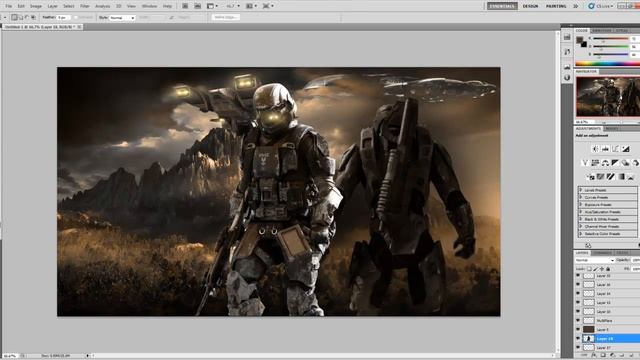Toggle lock all padlock icon
The height and width of the screenshot is (360, 640).
point(608,269)
